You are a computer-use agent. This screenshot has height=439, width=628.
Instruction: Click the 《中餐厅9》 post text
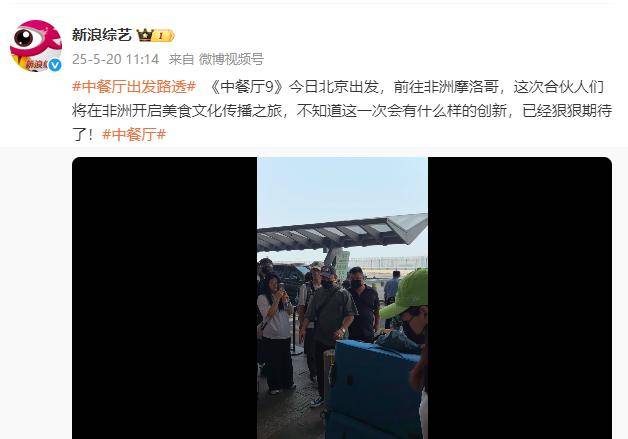click(x=246, y=87)
